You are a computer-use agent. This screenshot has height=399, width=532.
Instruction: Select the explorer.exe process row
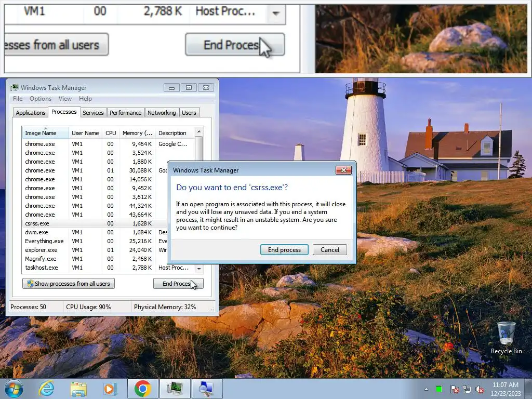tap(95, 250)
